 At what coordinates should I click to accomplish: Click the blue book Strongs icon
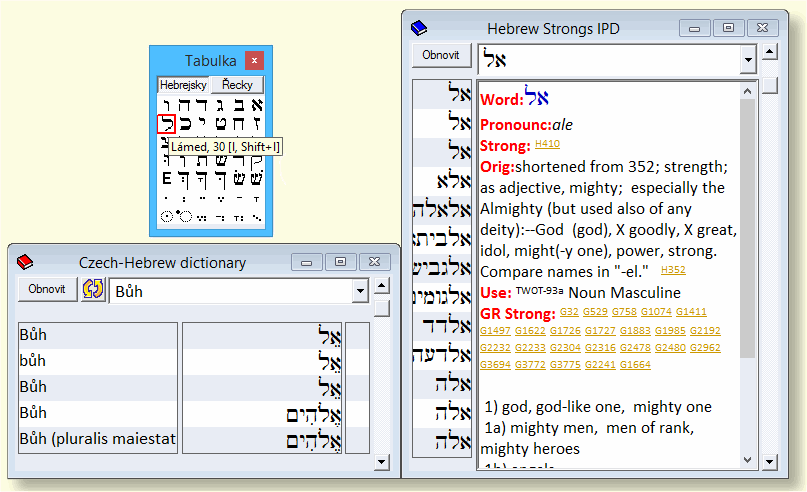point(420,27)
